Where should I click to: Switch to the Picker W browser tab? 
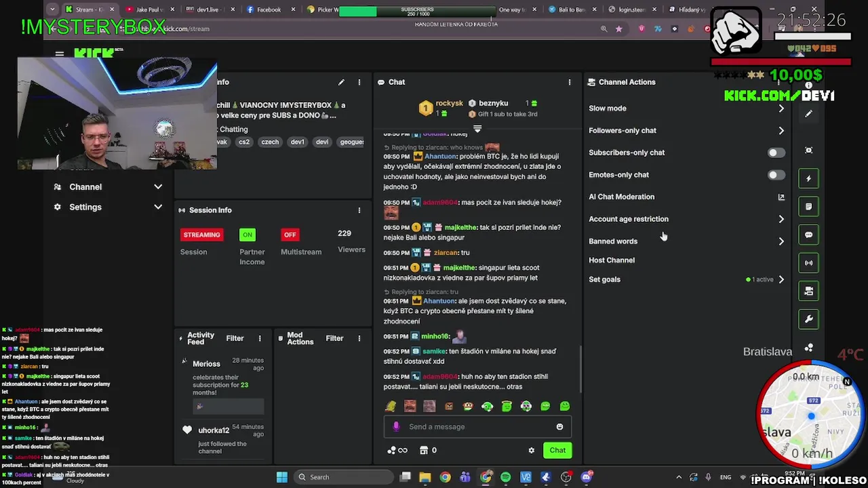coord(323,9)
